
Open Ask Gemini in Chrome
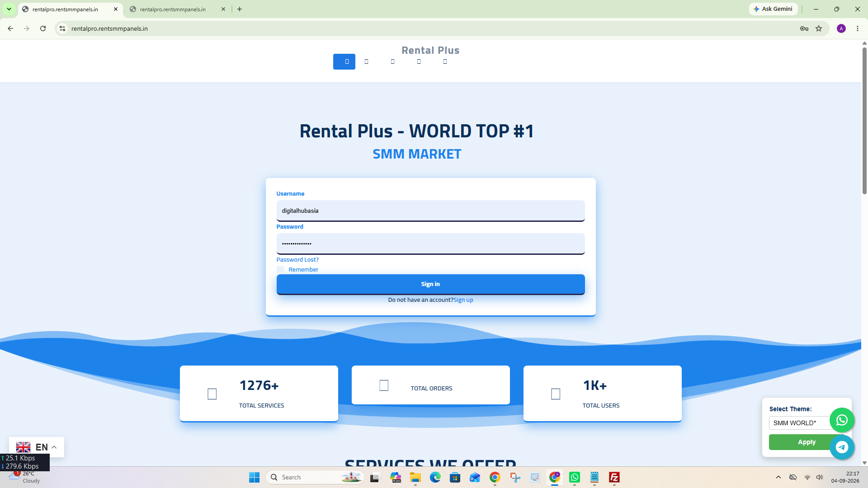[x=773, y=9]
